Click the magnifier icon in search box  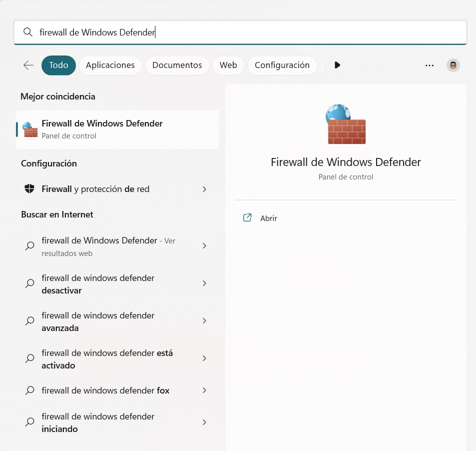pos(28,32)
